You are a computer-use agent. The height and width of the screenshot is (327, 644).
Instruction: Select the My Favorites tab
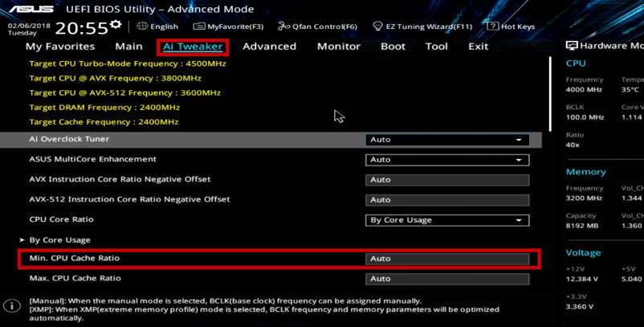click(x=59, y=47)
